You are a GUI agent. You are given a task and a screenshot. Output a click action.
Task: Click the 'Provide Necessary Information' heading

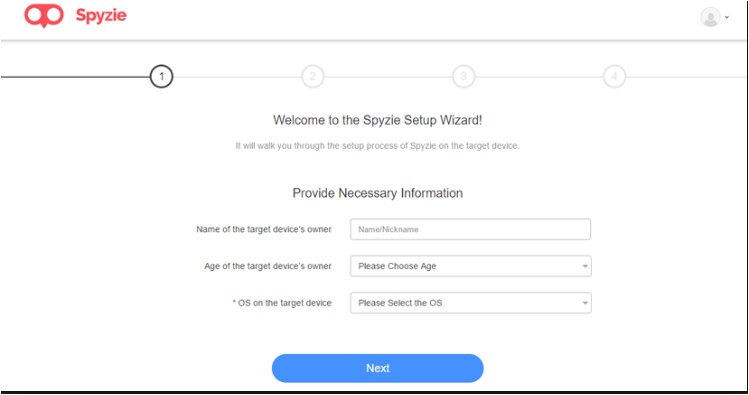(x=377, y=193)
